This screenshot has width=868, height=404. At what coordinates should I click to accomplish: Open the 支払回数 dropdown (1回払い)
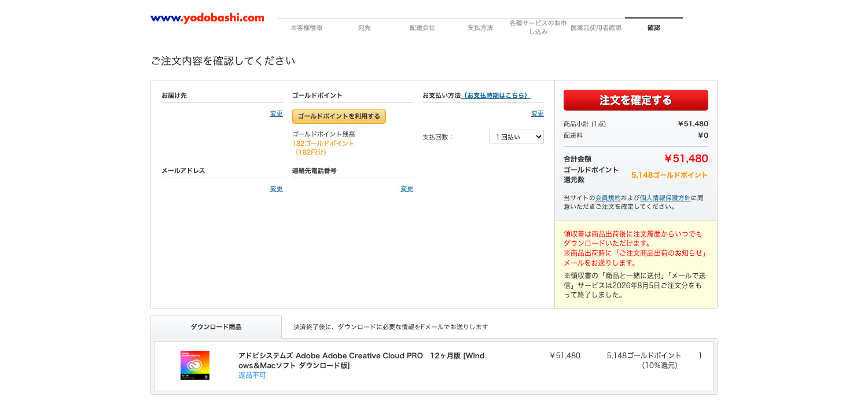coord(516,137)
